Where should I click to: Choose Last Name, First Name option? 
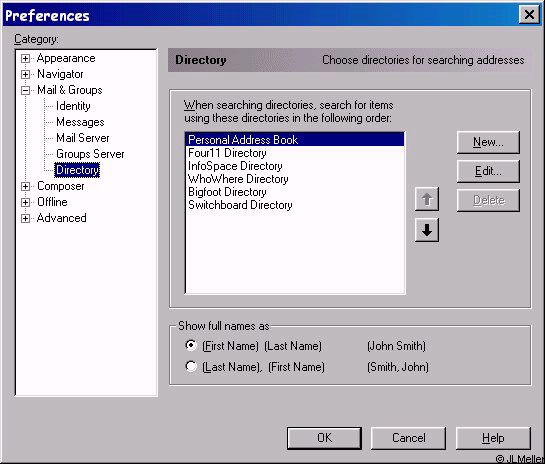tap(191, 366)
